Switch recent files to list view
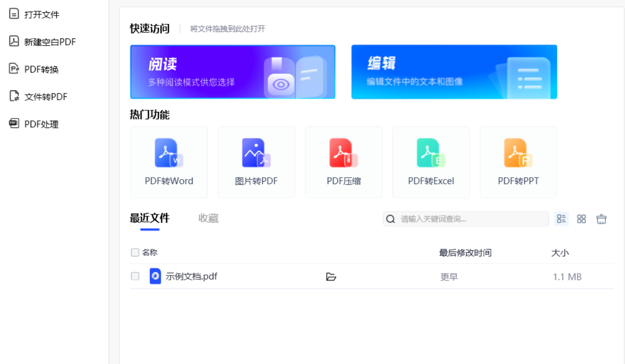 561,219
